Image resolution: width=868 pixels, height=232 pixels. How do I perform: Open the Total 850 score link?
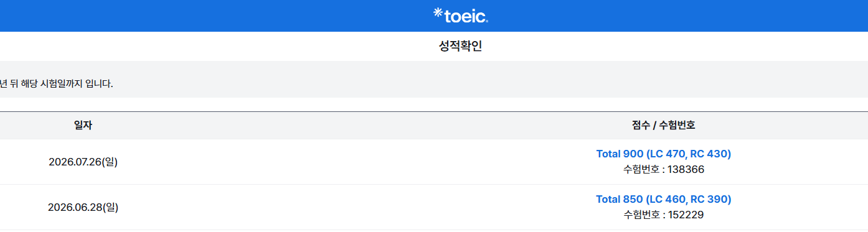(x=663, y=199)
